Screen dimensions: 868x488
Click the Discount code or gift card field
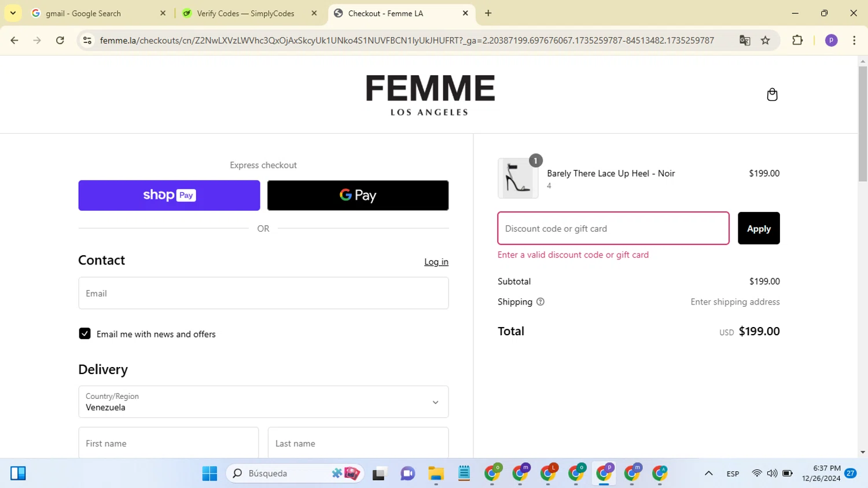(613, 228)
